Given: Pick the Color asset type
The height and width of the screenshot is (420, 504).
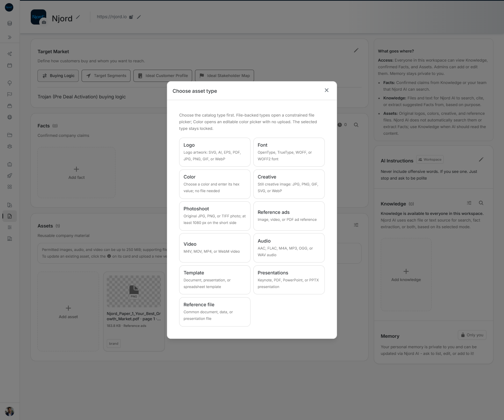Looking at the screenshot, I should pyautogui.click(x=215, y=184).
